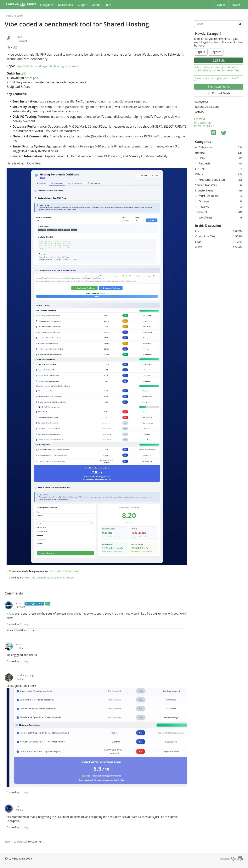Open Support in the top navigation
Image resolution: width=248 pixels, height=868 pixels.
(82, 5)
